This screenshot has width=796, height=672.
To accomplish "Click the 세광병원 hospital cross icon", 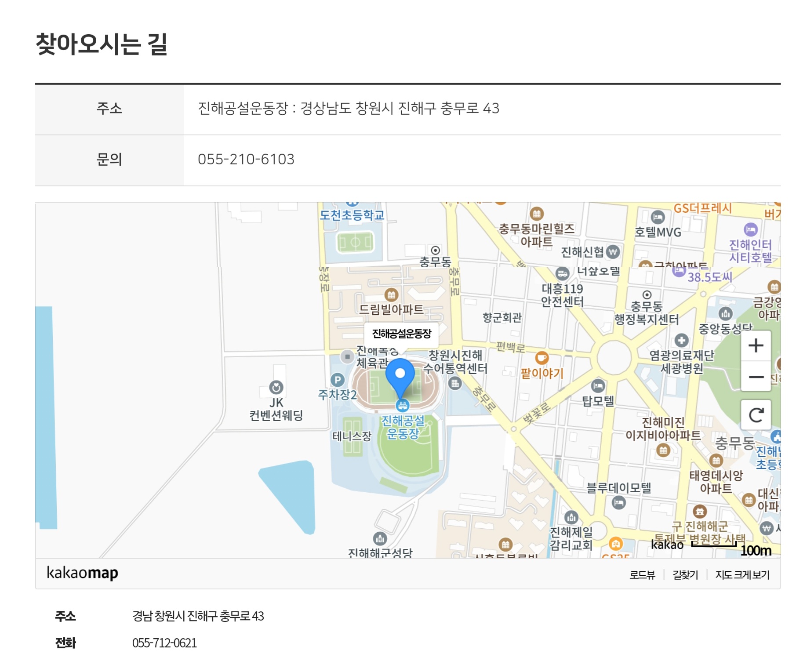I will tap(681, 340).
